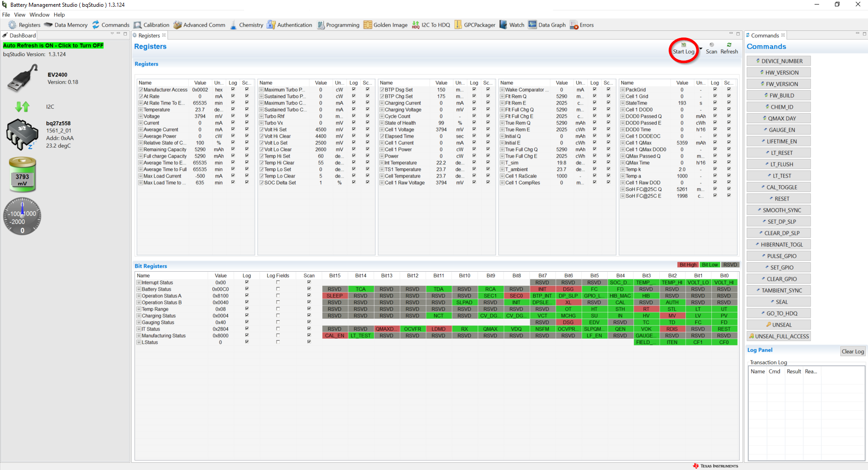Open the Errors panel
The width and height of the screenshot is (868, 470).
pyautogui.click(x=582, y=25)
